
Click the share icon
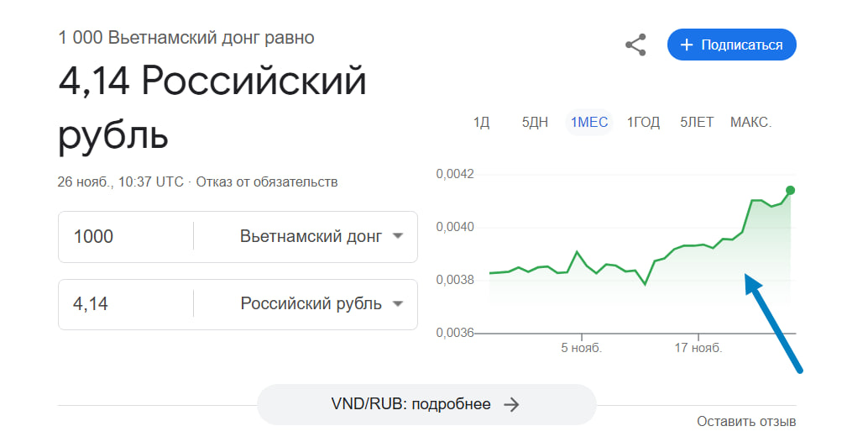(635, 45)
